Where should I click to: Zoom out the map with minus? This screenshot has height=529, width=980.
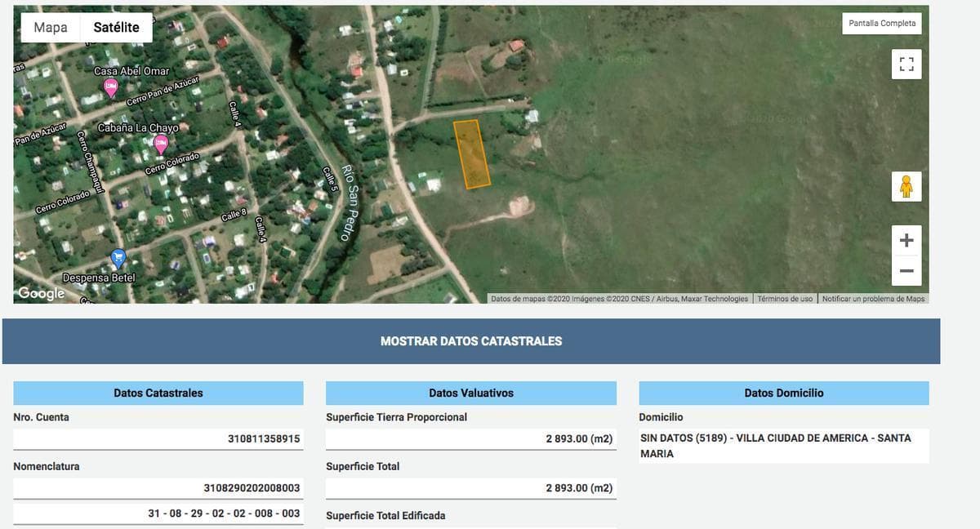(906, 270)
